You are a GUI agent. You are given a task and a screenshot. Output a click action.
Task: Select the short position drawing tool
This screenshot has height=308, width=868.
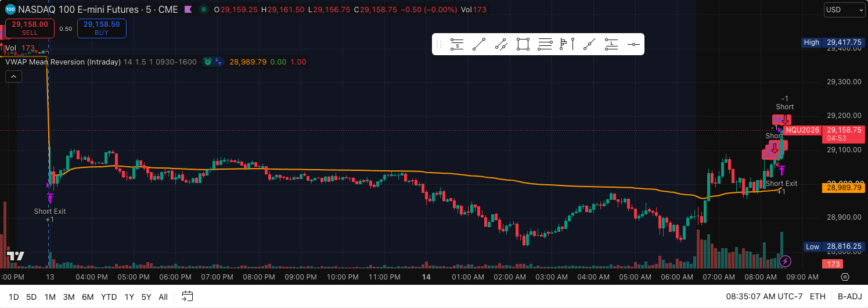[x=457, y=44]
